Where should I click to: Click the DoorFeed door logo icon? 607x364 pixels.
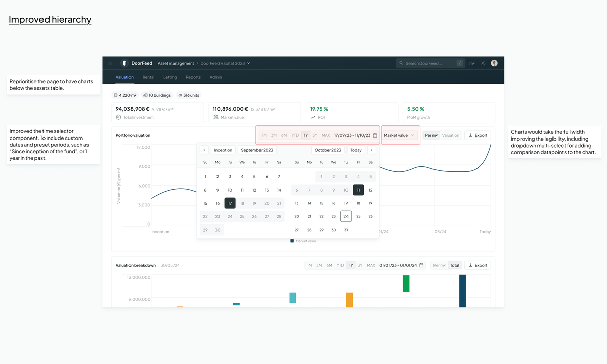tap(124, 63)
